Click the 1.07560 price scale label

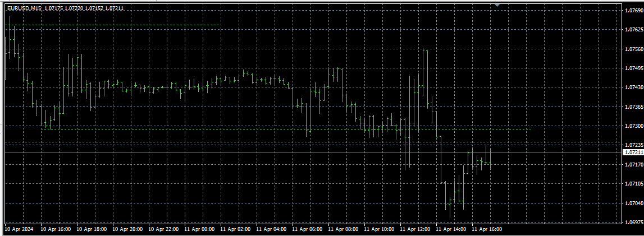[x=633, y=49]
